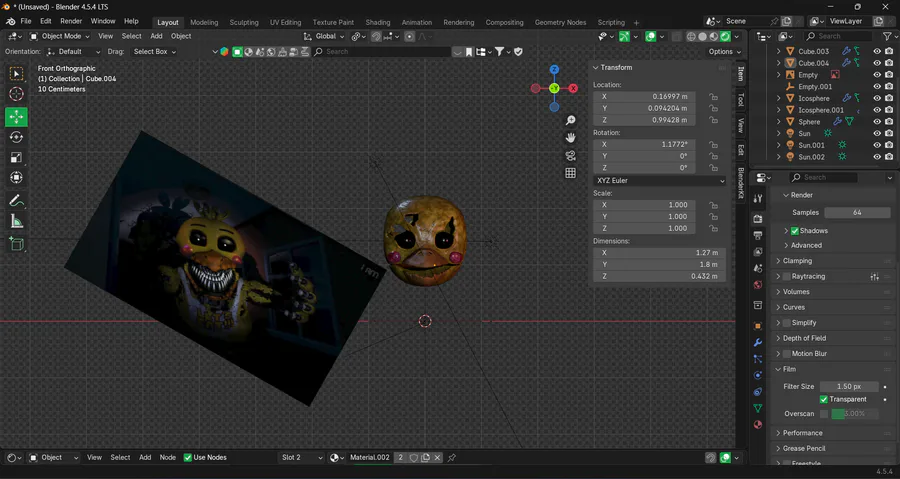Open the viewport Add menu button

tap(156, 36)
